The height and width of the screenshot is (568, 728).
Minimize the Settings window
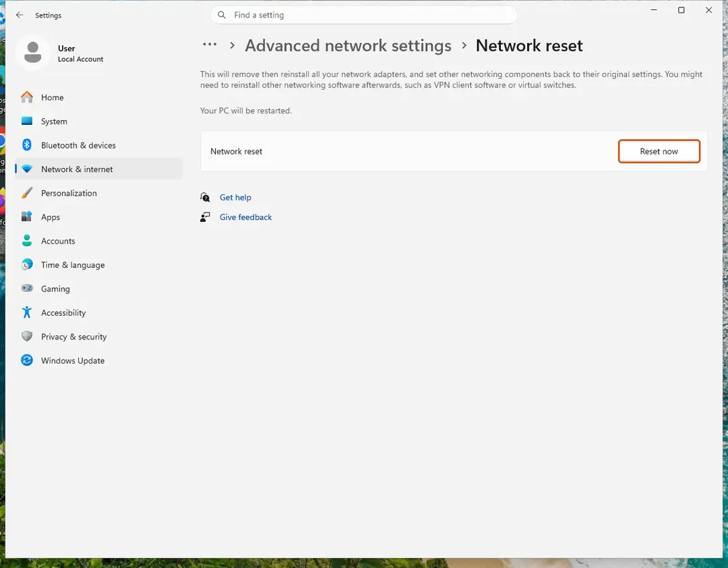654,9
